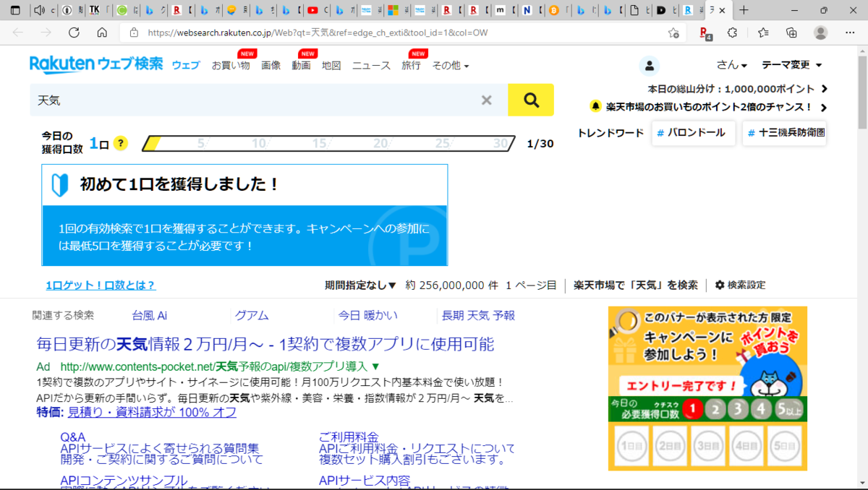Open the tab actions menu icon
The height and width of the screenshot is (490, 868).
pos(15,10)
